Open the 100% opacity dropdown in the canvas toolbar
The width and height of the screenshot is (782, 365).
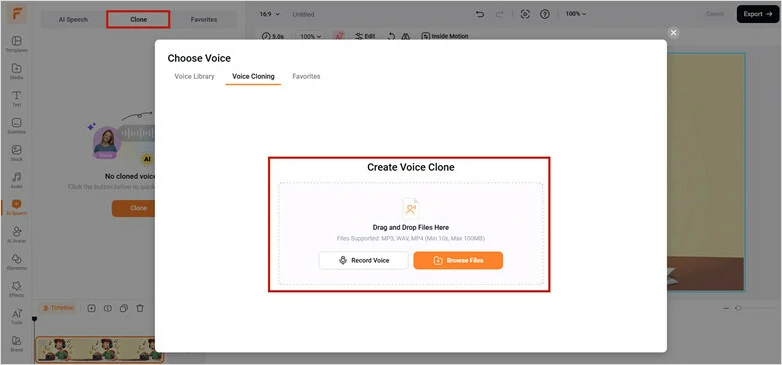pos(311,36)
